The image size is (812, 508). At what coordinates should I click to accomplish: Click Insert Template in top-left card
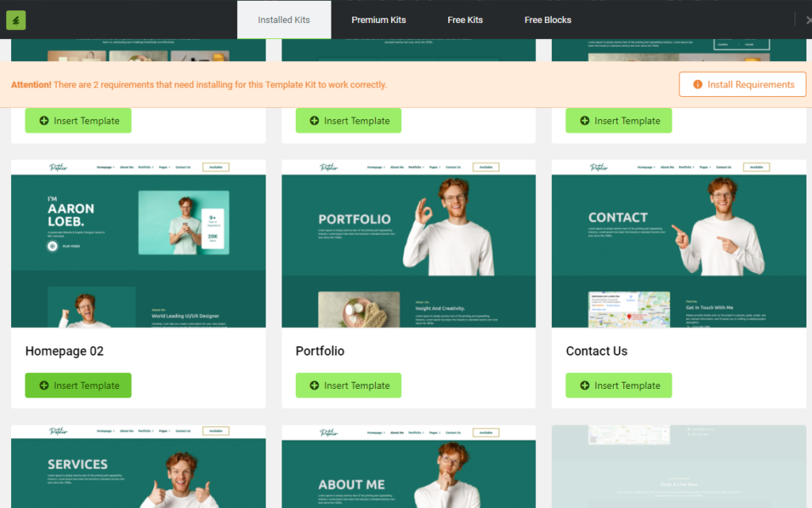(78, 121)
